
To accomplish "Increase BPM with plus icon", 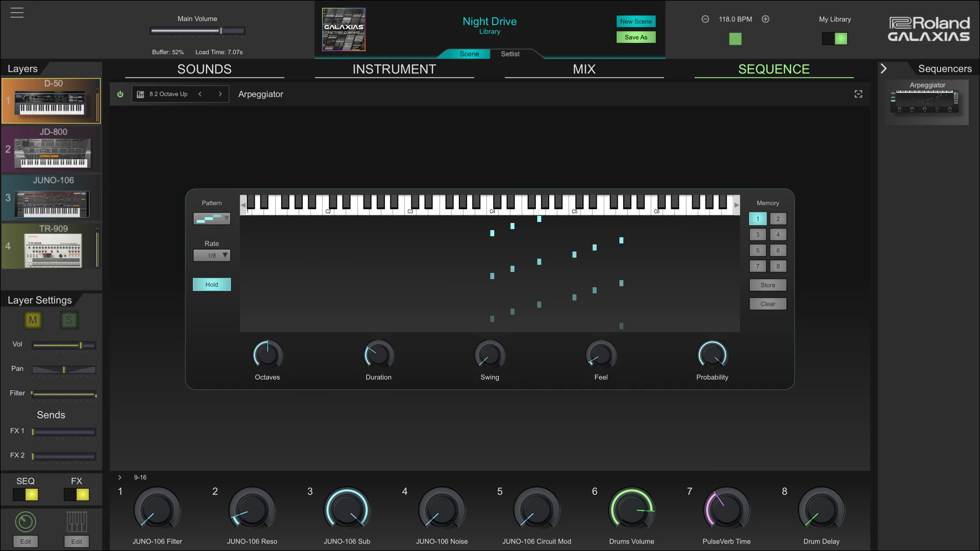I will point(765,19).
